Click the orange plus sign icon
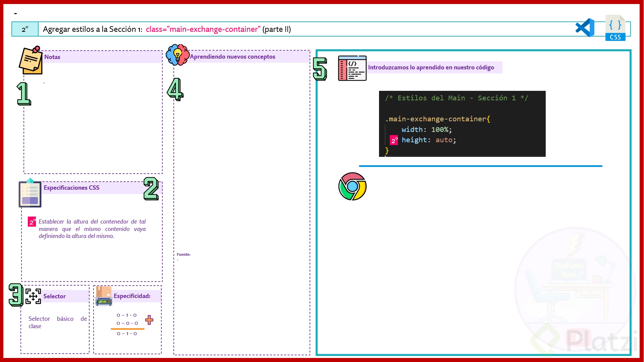The height and width of the screenshot is (362, 644). click(149, 320)
